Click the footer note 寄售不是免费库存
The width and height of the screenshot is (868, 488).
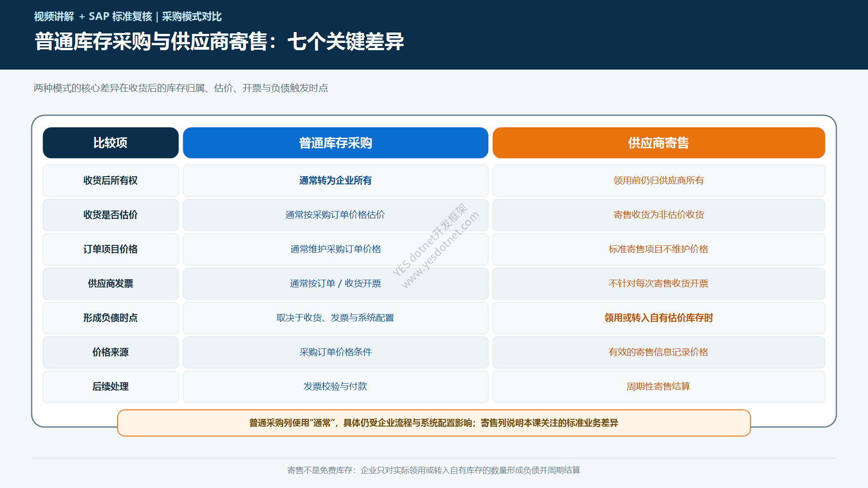coord(434,470)
